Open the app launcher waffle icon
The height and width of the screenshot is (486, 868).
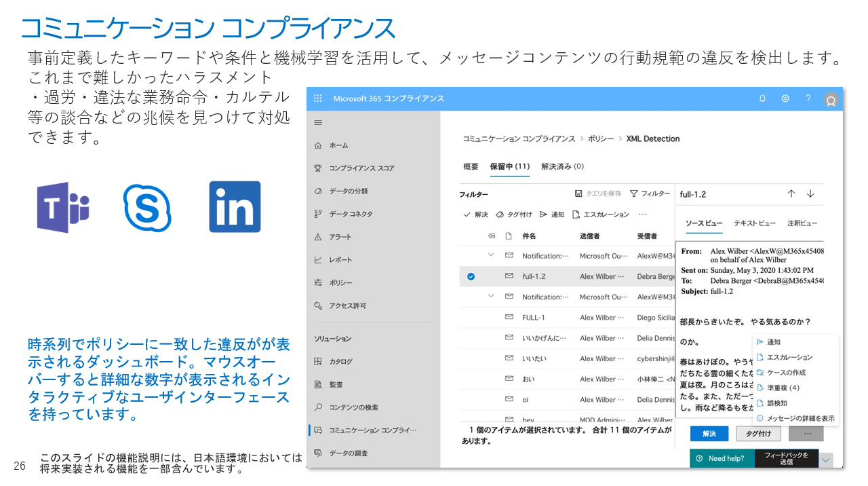click(317, 98)
